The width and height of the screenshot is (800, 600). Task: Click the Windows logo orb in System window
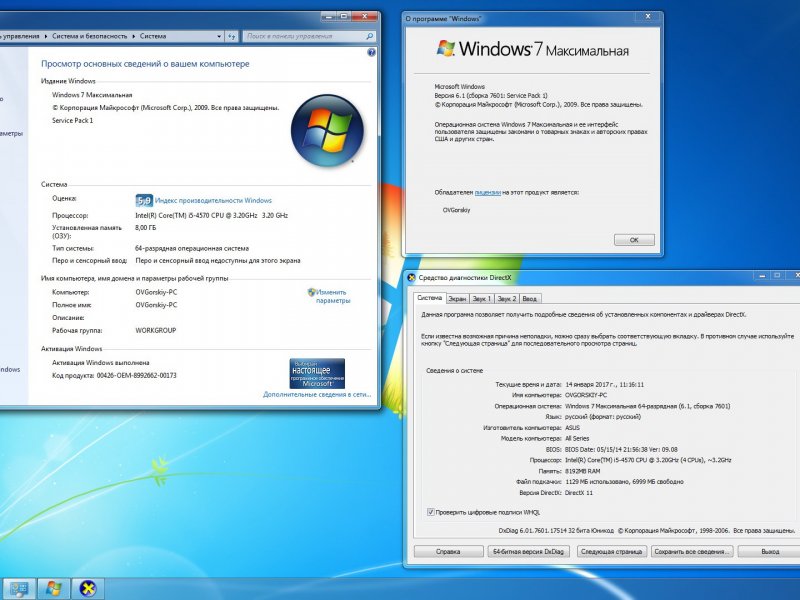tap(327, 130)
